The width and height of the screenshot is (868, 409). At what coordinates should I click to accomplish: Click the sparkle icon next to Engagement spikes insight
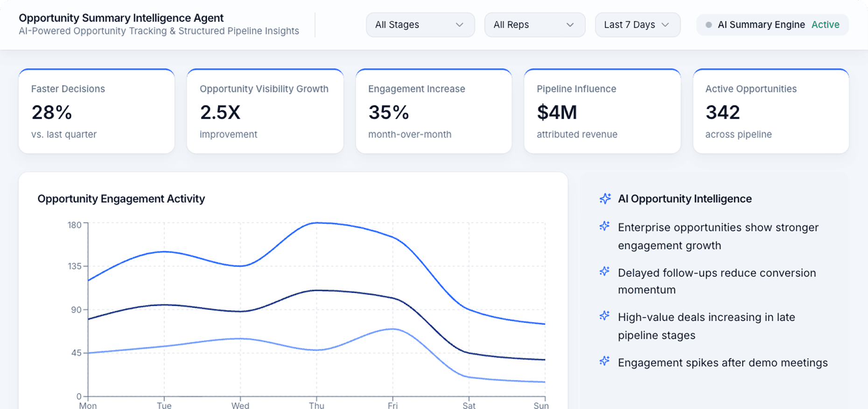[605, 361]
